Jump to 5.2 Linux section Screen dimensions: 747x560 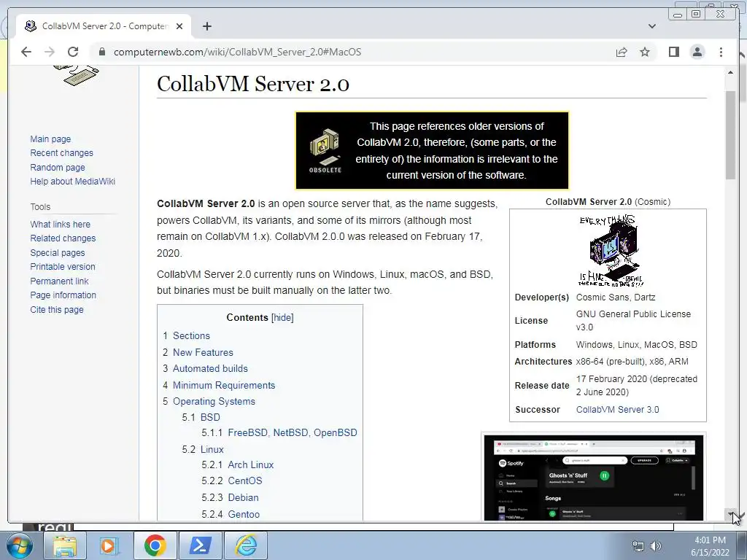click(212, 449)
